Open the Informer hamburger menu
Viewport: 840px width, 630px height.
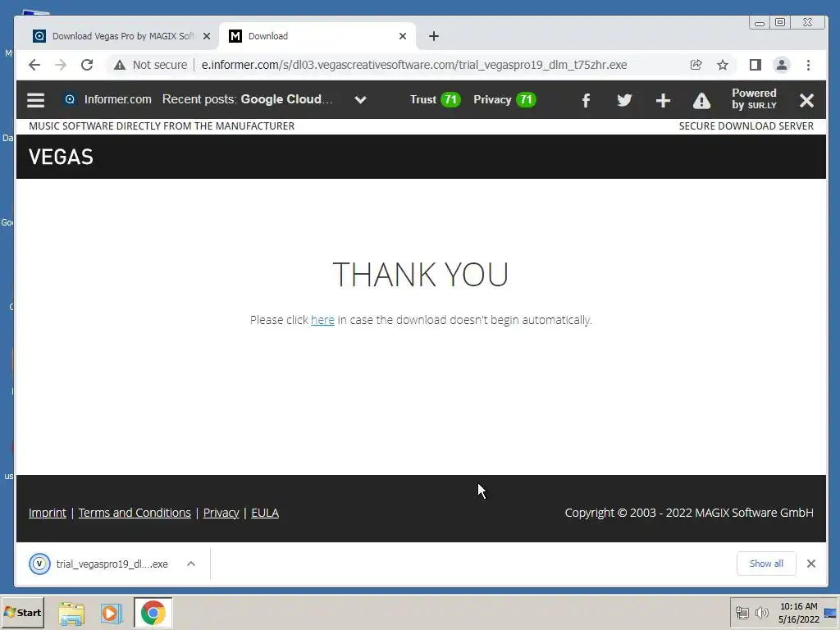pyautogui.click(x=36, y=99)
